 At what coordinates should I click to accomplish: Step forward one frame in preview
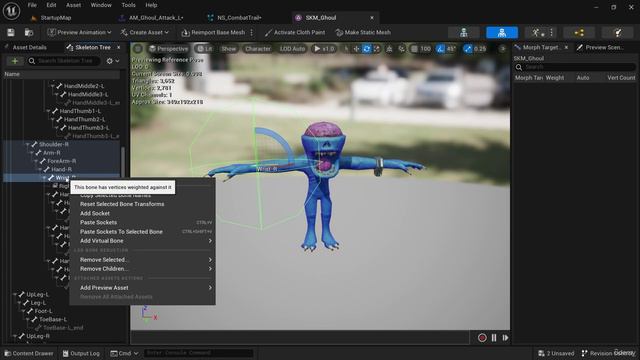click(x=505, y=338)
